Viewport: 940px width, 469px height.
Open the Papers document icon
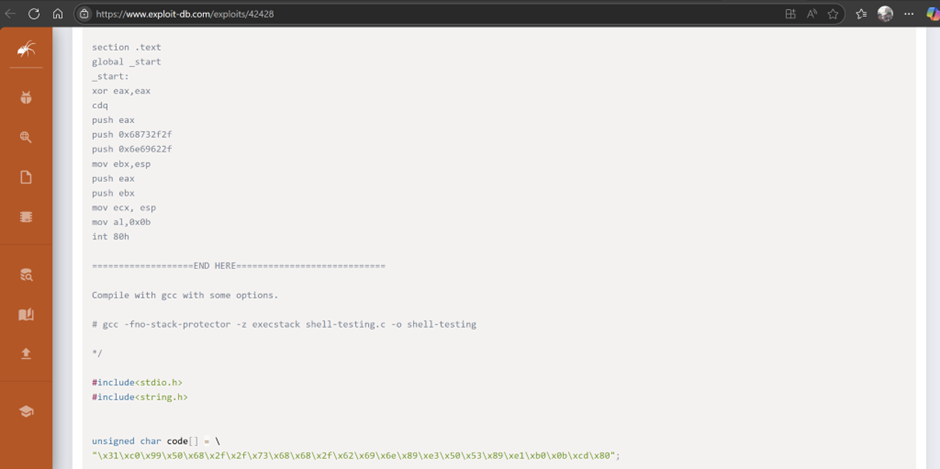(x=26, y=177)
